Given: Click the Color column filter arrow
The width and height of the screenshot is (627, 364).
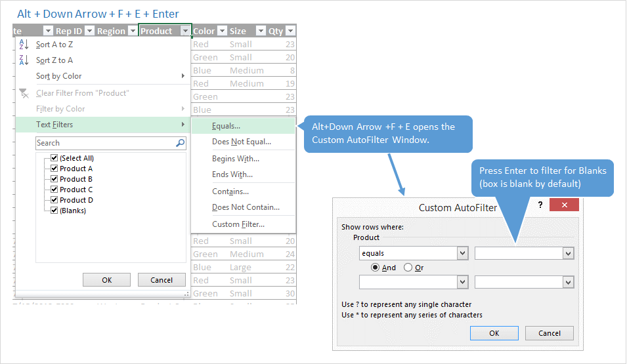Looking at the screenshot, I should [222, 31].
